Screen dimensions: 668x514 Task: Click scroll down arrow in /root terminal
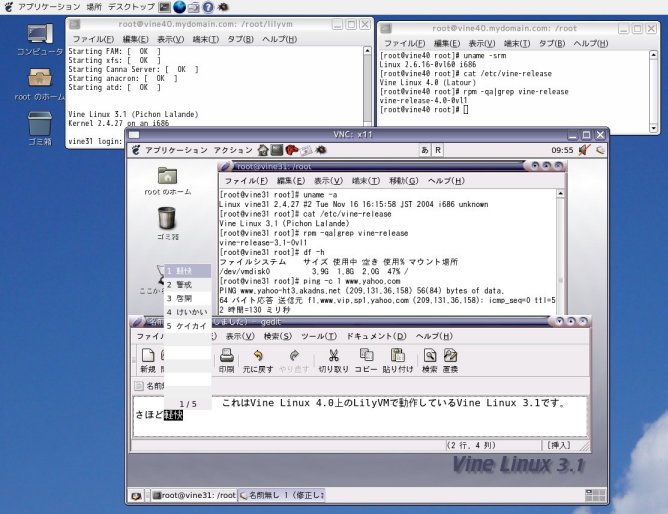[x=654, y=128]
